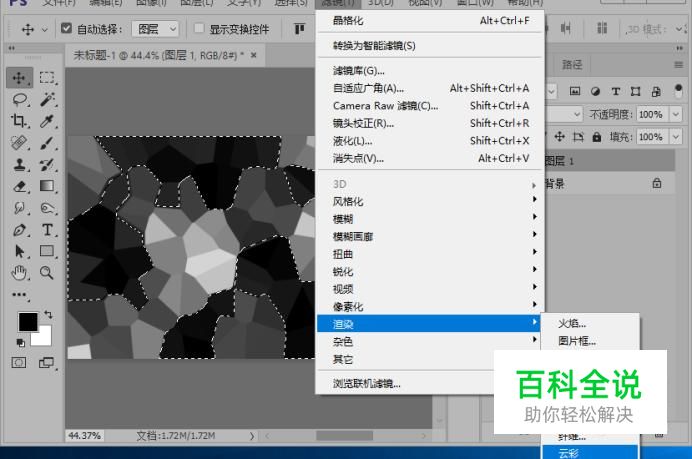Open the 填充 fill dropdown arrow
Viewport: 692px width, 459px height.
click(676, 137)
